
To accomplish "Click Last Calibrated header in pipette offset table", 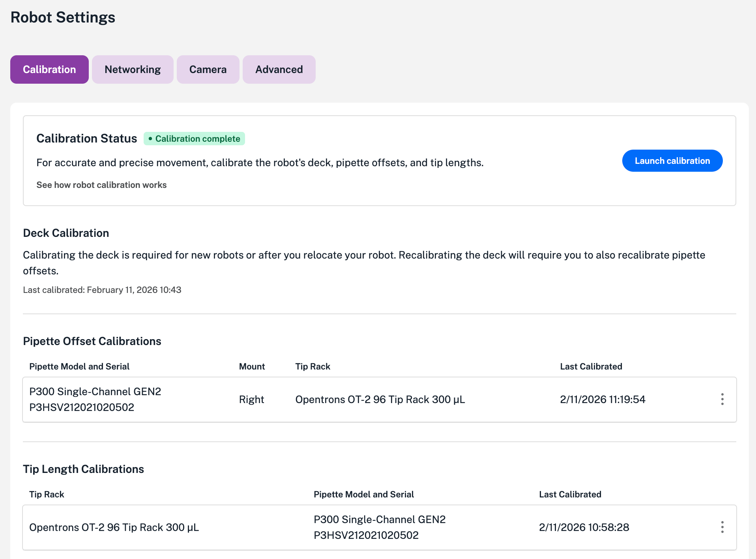I will click(x=591, y=366).
